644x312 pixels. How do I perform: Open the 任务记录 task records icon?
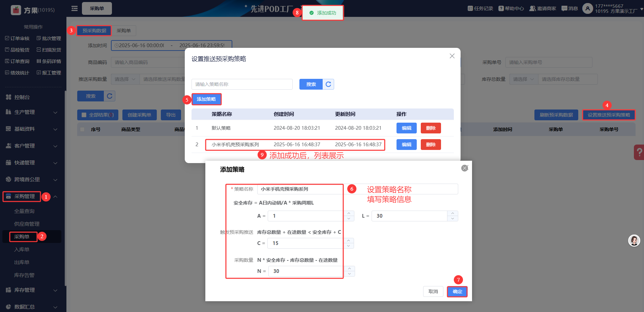click(470, 8)
